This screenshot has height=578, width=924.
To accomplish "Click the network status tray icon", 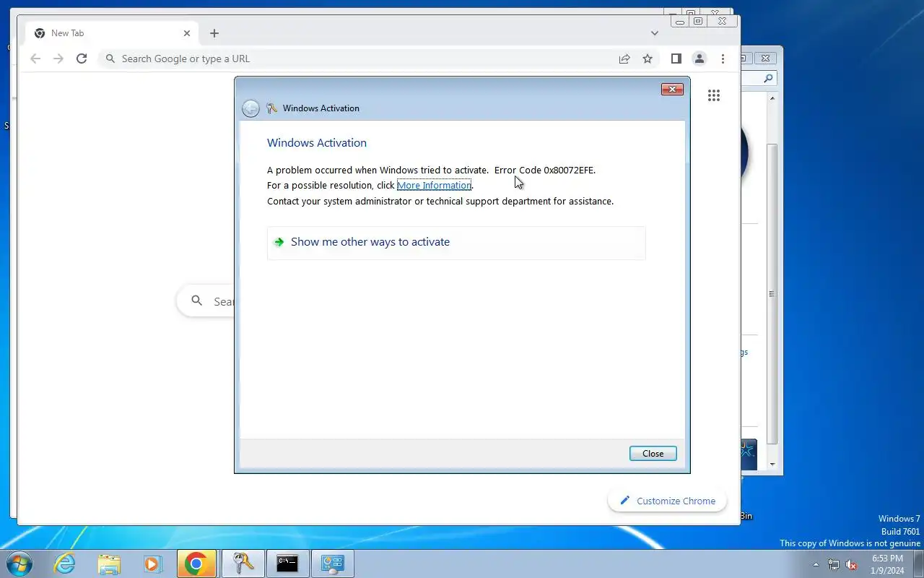I will click(834, 565).
